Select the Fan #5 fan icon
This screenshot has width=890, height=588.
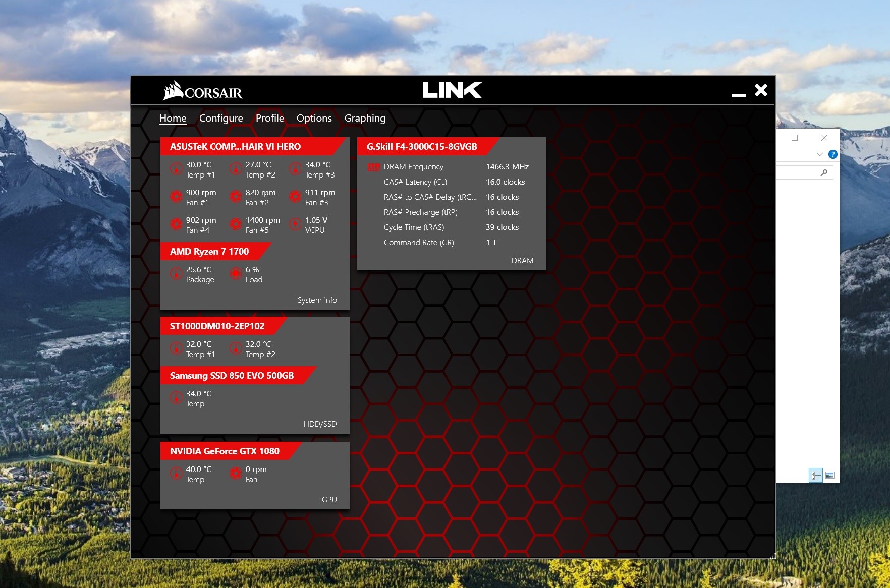click(x=236, y=224)
